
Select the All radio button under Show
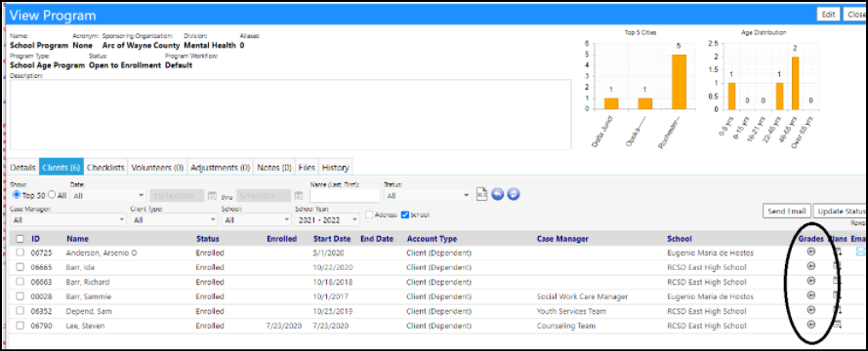[52, 195]
